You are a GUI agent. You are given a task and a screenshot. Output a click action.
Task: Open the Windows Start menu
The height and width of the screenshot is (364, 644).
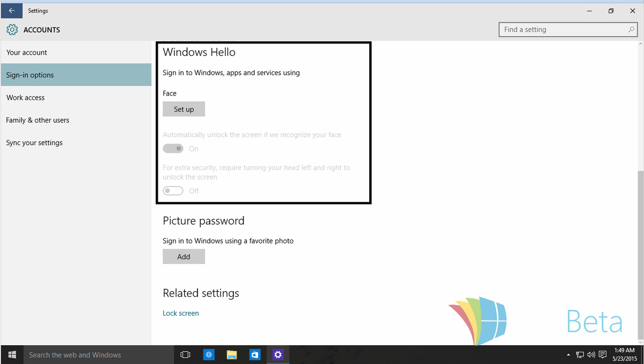(x=12, y=354)
